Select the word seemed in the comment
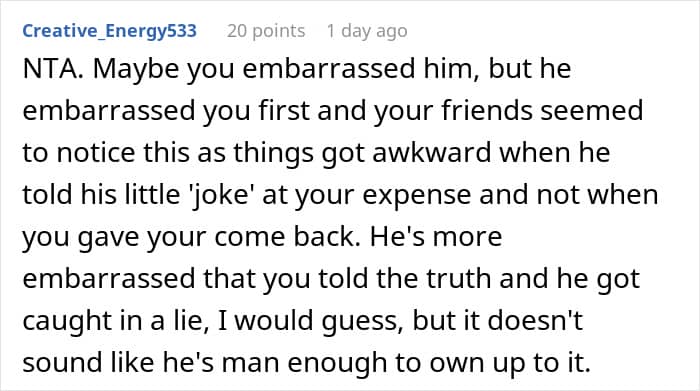The image size is (700, 391). tap(592, 110)
